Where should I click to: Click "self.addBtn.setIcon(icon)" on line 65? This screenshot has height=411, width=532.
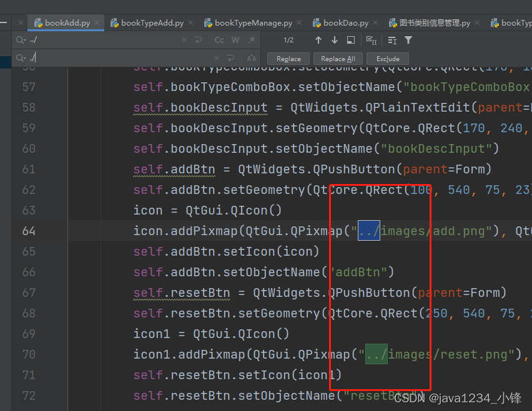tap(226, 251)
